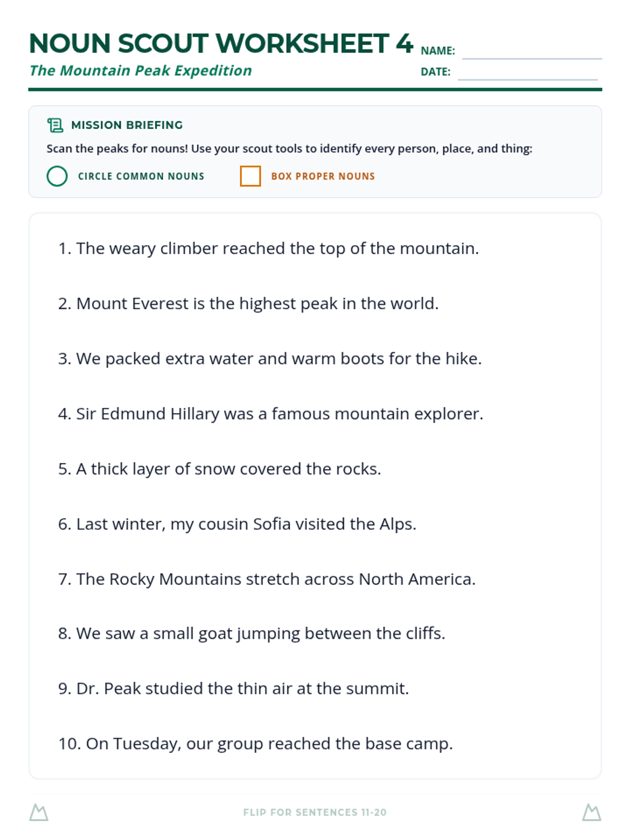Click the Box Proper Nouns label

pyautogui.click(x=323, y=176)
